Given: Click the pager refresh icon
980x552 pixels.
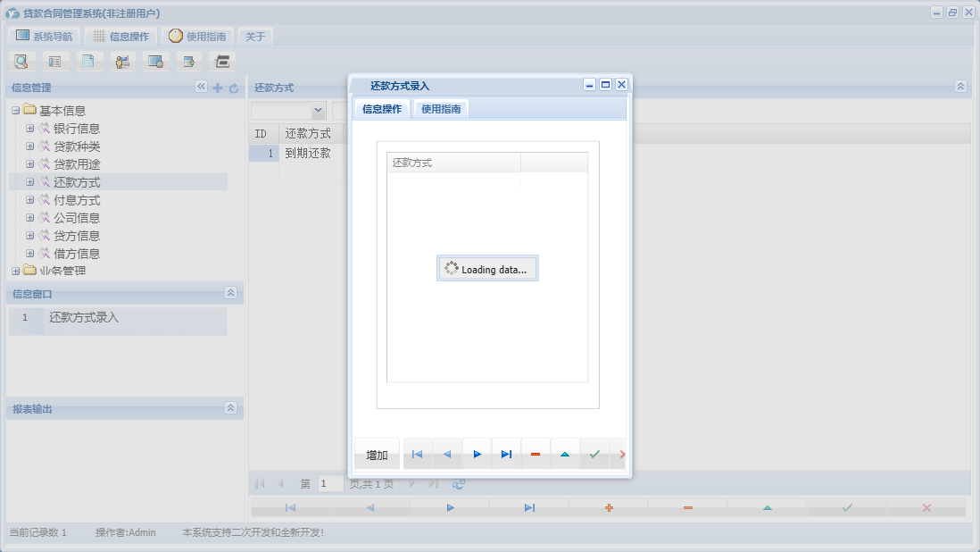Looking at the screenshot, I should click(x=458, y=484).
